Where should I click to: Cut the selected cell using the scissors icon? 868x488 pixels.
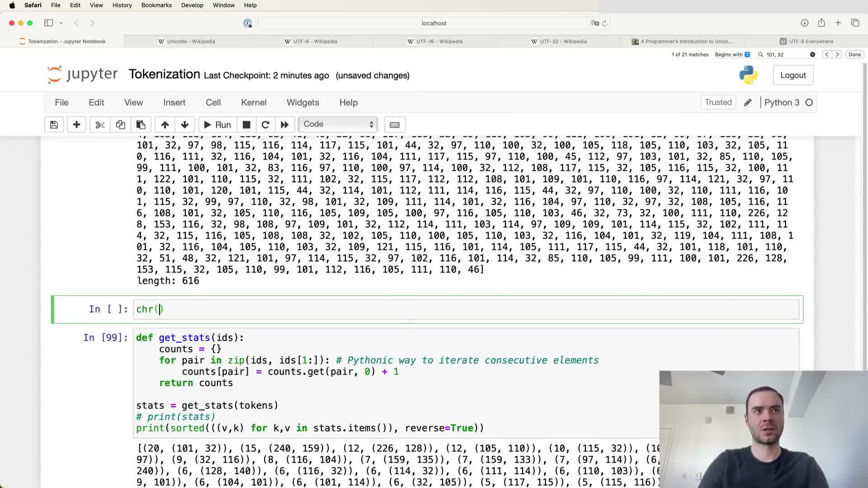click(x=100, y=125)
